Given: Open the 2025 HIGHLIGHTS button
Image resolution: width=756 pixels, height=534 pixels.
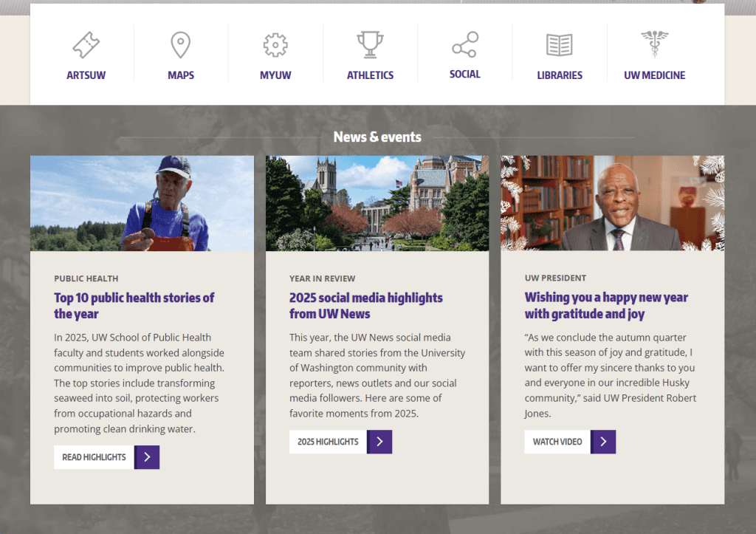Looking at the screenshot, I should pyautogui.click(x=327, y=442).
